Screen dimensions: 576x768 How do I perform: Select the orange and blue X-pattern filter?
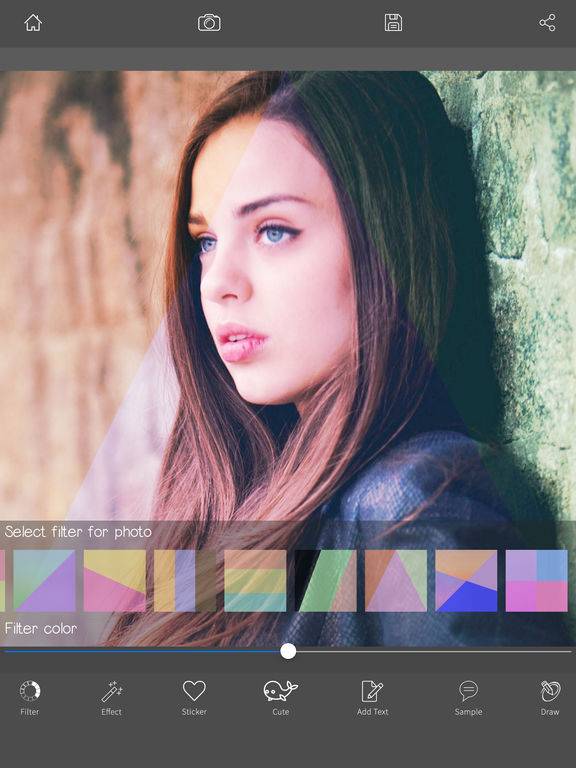(x=466, y=580)
